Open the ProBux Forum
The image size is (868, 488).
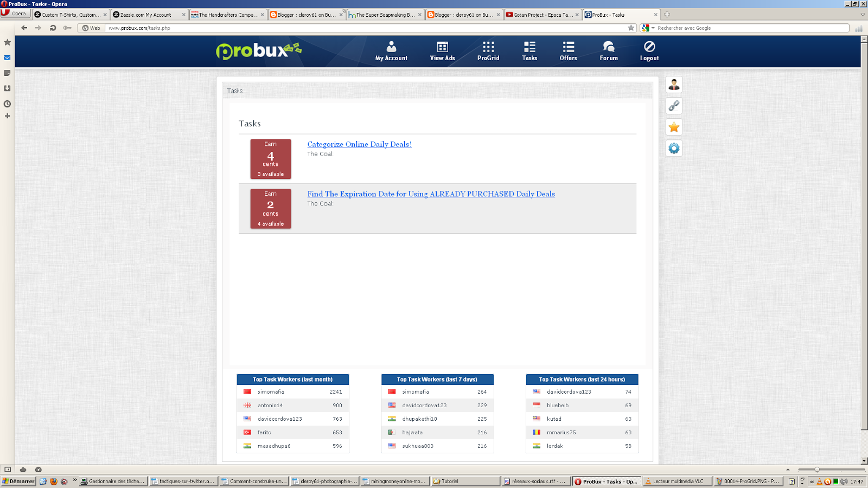coord(609,52)
